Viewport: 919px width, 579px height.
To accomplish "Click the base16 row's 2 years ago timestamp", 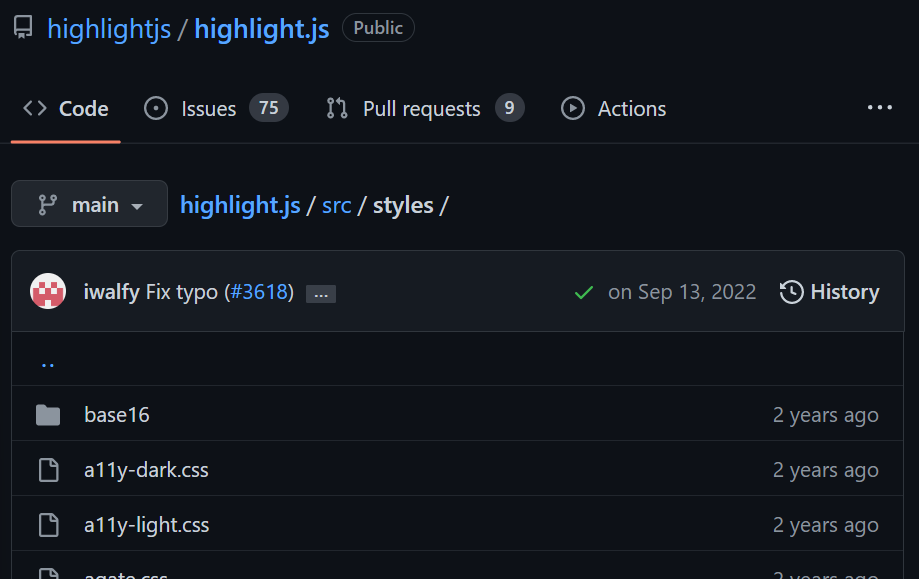I will point(826,415).
